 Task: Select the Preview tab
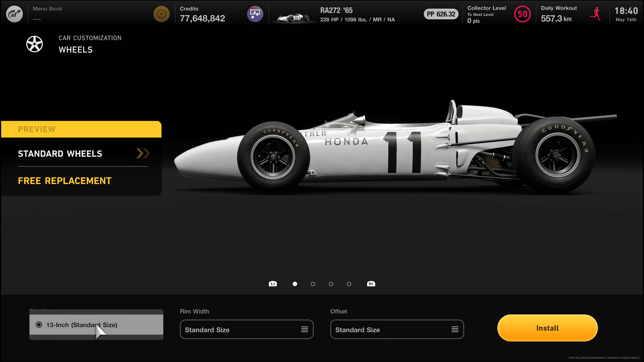click(x=81, y=129)
